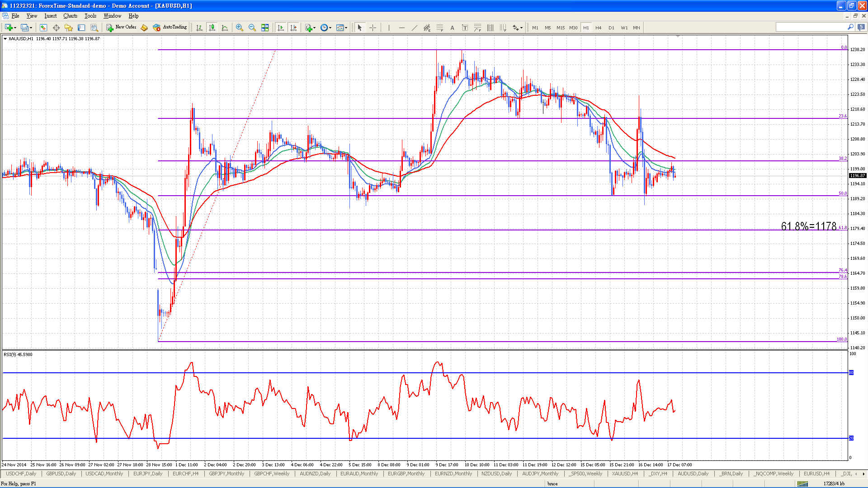This screenshot has height=488, width=868.
Task: Switch to _SP500,Weekly chart tab
Action: coord(585,474)
